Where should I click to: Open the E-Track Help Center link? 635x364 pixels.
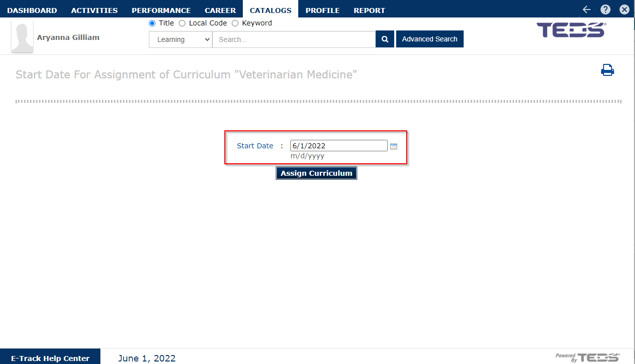point(50,358)
